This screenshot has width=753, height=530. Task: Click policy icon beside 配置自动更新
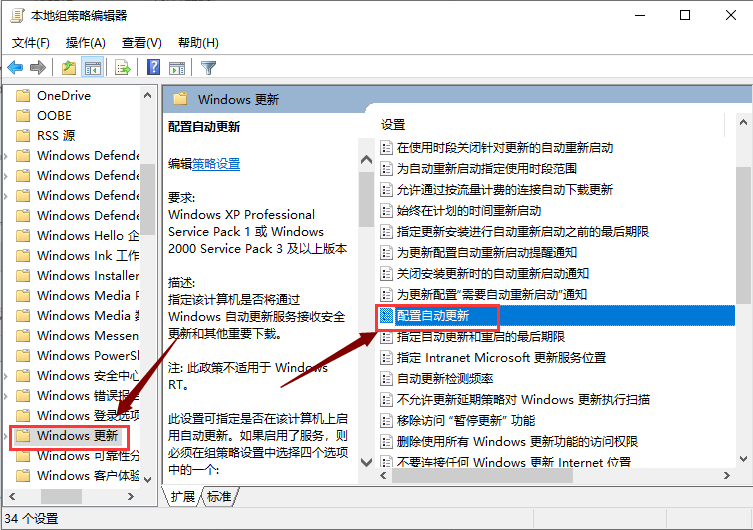386,315
